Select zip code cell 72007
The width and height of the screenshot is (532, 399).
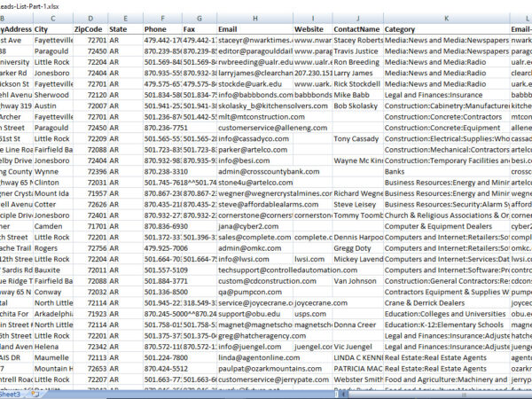90,106
